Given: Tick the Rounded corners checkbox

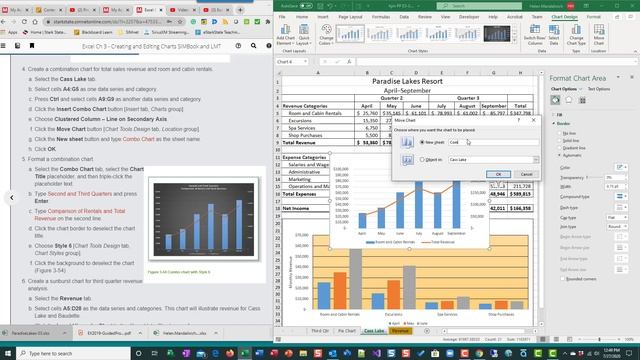Looking at the screenshot, I should tap(563, 279).
